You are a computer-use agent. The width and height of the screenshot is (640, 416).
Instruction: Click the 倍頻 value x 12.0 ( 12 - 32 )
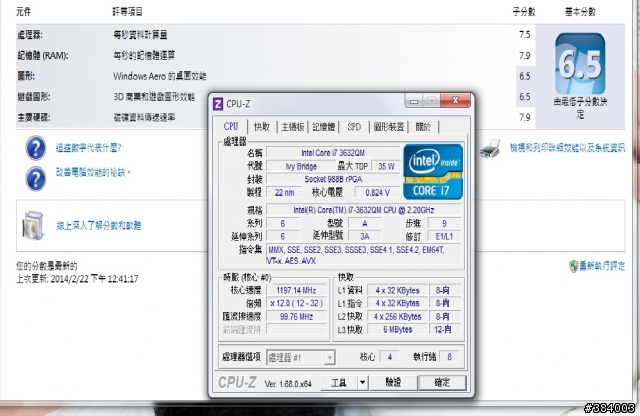coord(296,303)
